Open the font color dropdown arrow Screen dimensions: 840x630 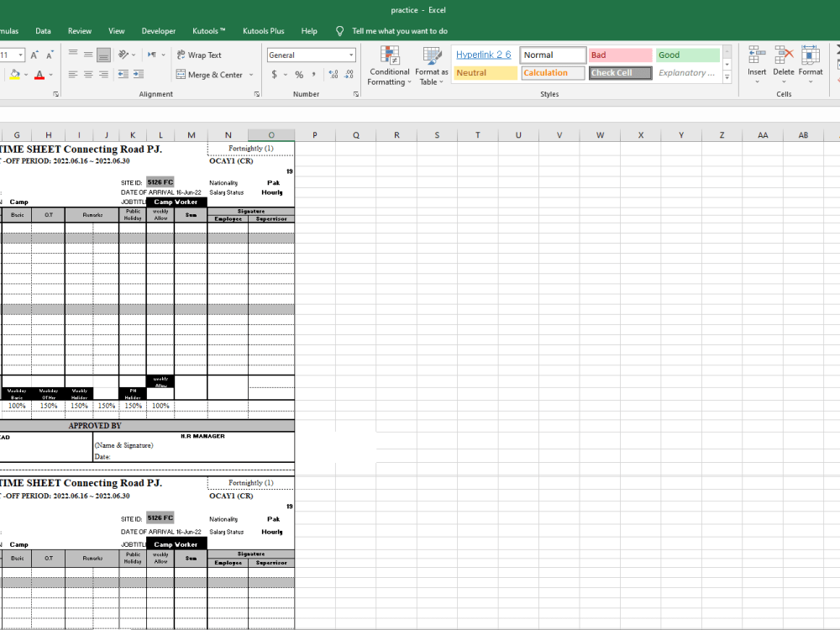click(x=51, y=75)
